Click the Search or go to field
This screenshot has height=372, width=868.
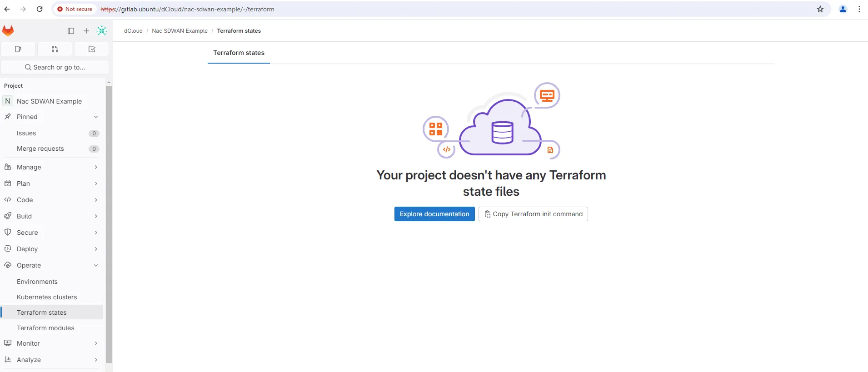tap(55, 67)
